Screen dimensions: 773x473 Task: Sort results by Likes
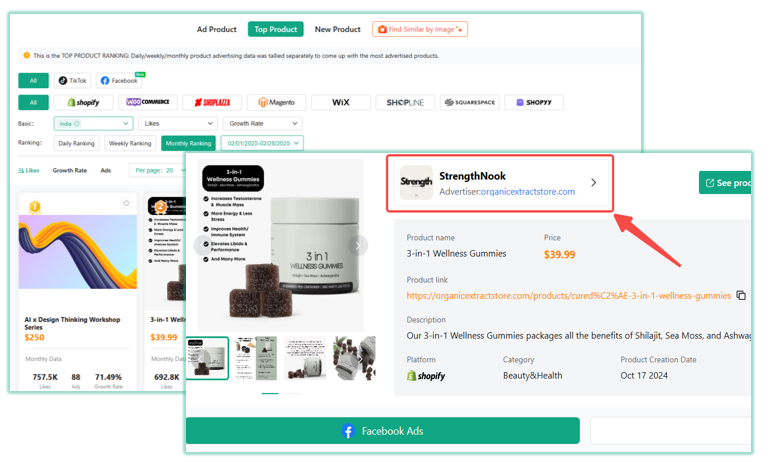pyautogui.click(x=29, y=170)
